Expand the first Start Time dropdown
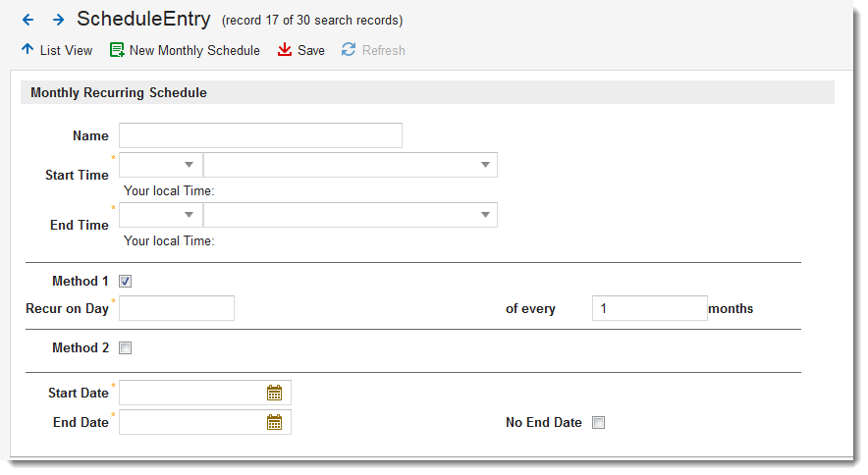Image resolution: width=868 pixels, height=475 pixels. [x=189, y=165]
